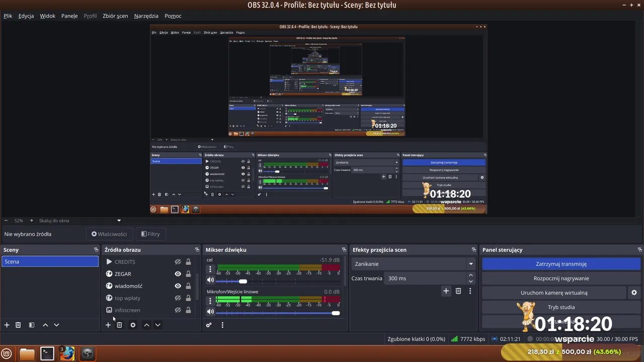The height and width of the screenshot is (362, 644).
Task: Zoom out the preview with minus
Action: point(6,221)
